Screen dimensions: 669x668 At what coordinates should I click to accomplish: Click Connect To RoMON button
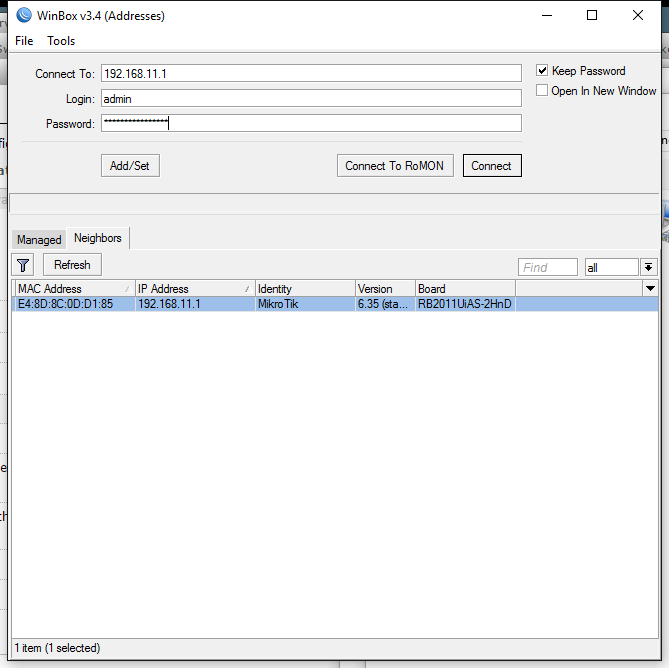pos(395,166)
